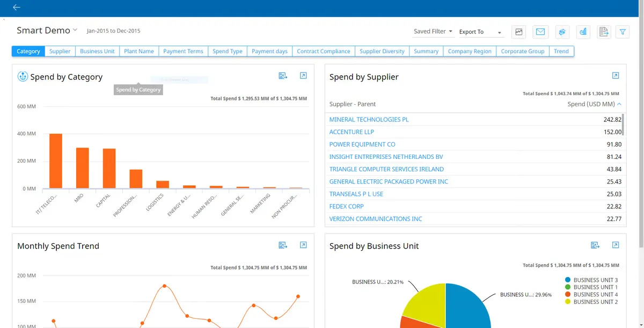Open the Export To dropdown
644x328 pixels.
point(480,32)
